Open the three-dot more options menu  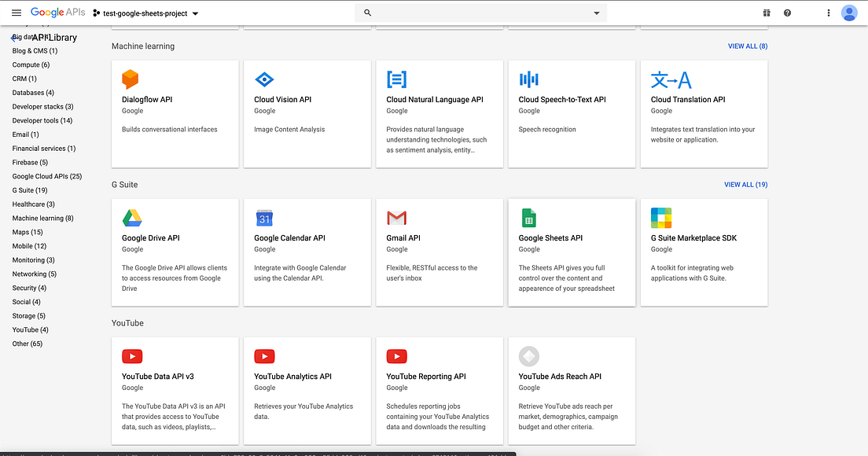(828, 13)
